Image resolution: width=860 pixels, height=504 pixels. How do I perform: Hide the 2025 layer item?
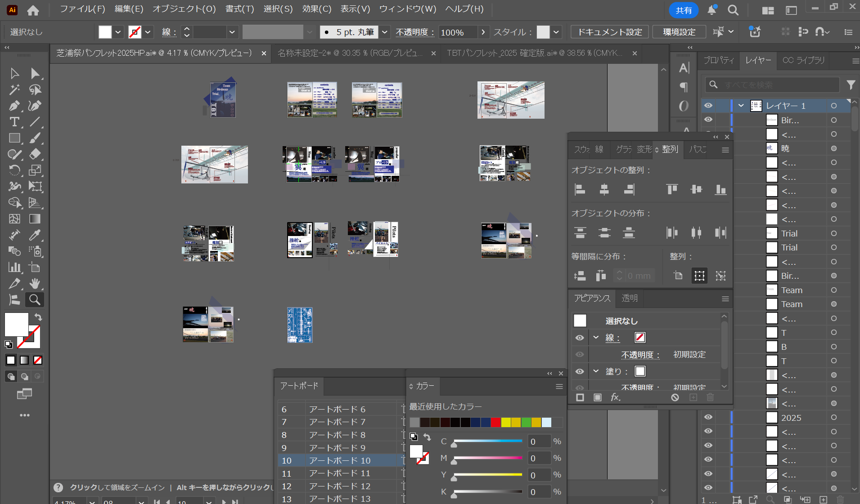point(708,417)
